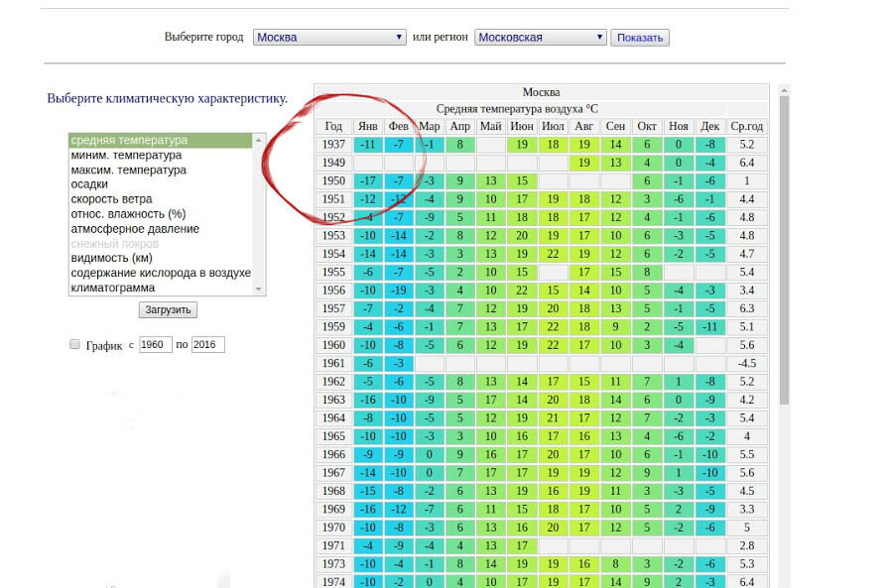
Task: Choose скорость ветра option
Action: click(x=161, y=199)
